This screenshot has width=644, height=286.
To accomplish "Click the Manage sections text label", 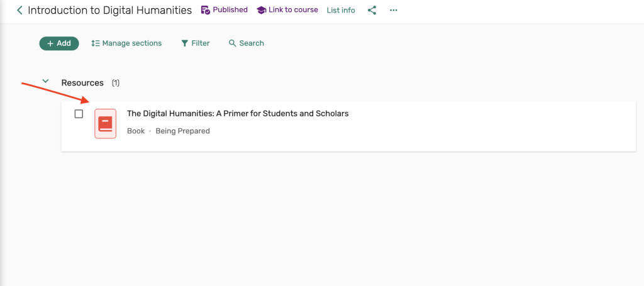I will click(x=132, y=43).
